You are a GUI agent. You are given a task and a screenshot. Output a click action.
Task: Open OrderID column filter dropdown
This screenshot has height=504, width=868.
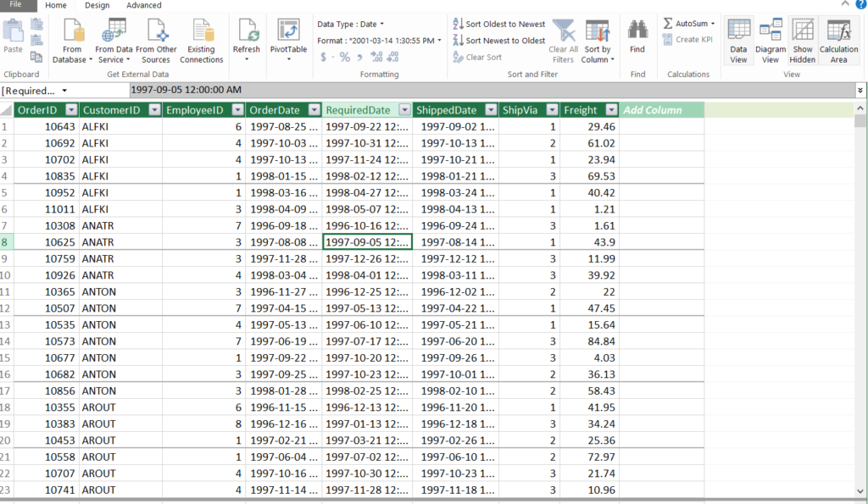[71, 109]
